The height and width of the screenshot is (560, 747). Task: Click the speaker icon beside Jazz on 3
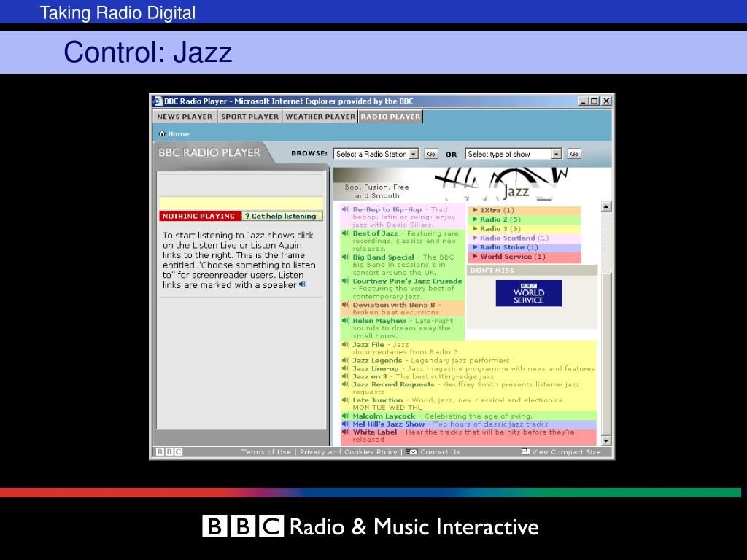[x=346, y=376]
